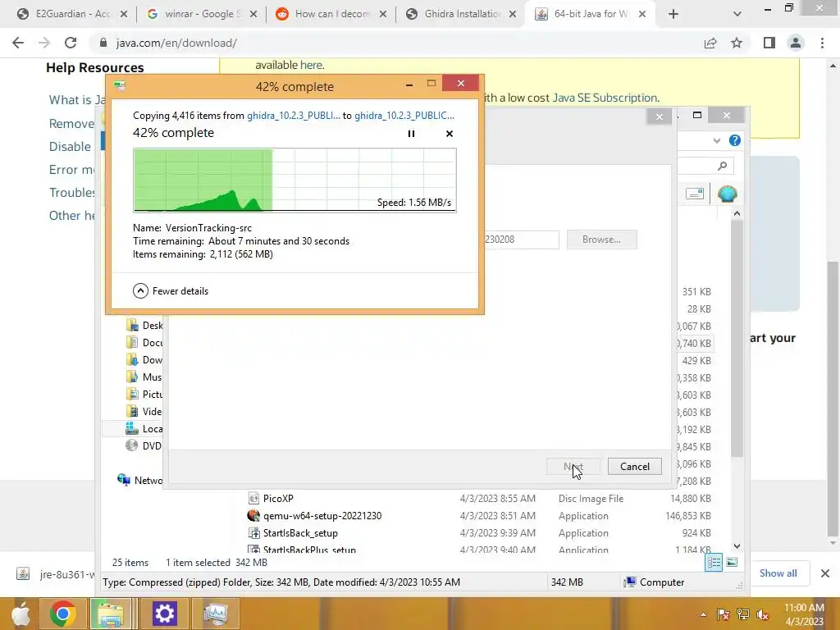This screenshot has height=630, width=840.
Task: Click the muted volume tray icon
Action: [762, 614]
